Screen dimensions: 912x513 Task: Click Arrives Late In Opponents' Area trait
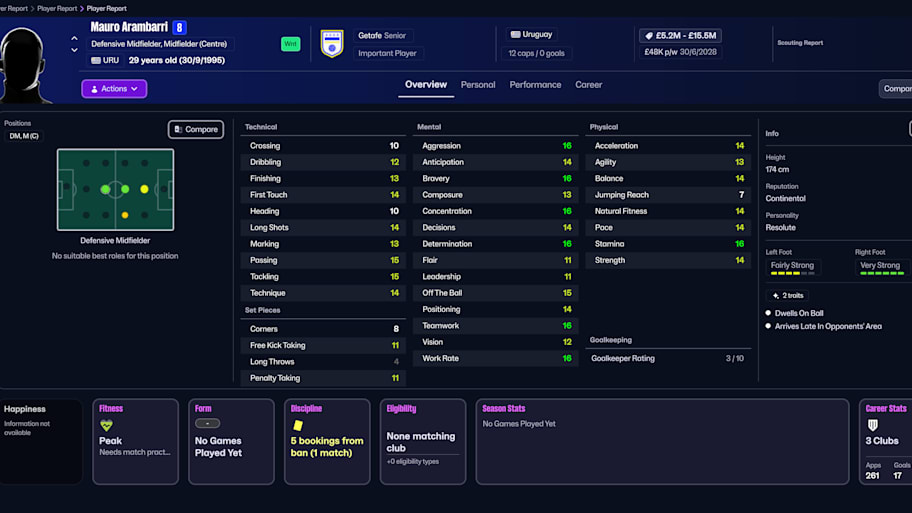(828, 326)
